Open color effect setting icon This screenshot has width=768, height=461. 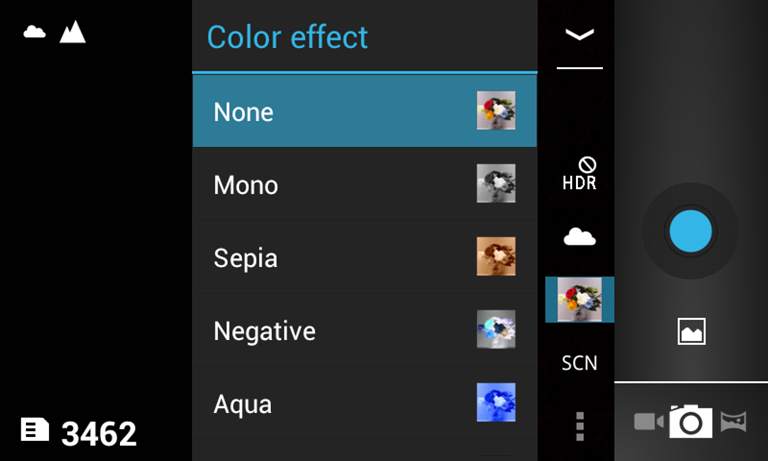point(580,300)
